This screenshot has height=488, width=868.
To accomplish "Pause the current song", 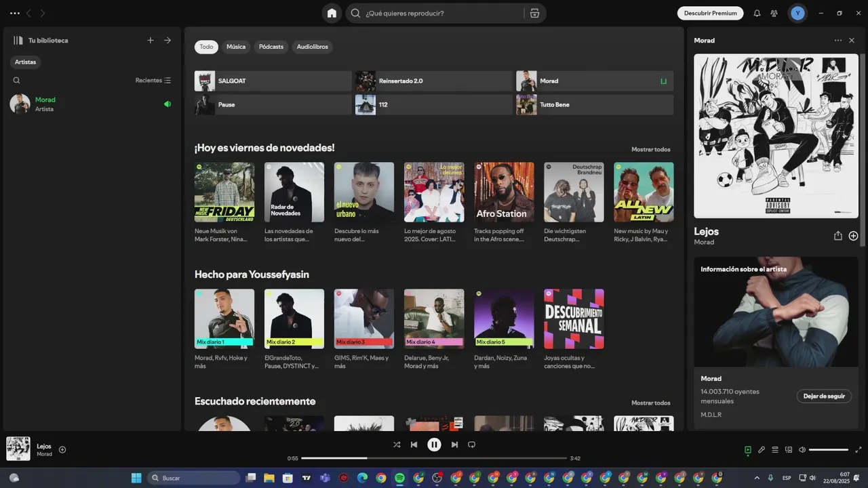I will click(434, 445).
